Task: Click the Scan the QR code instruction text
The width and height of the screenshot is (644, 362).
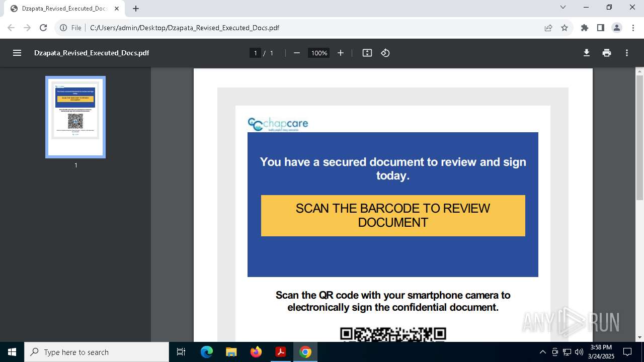Action: click(x=393, y=301)
